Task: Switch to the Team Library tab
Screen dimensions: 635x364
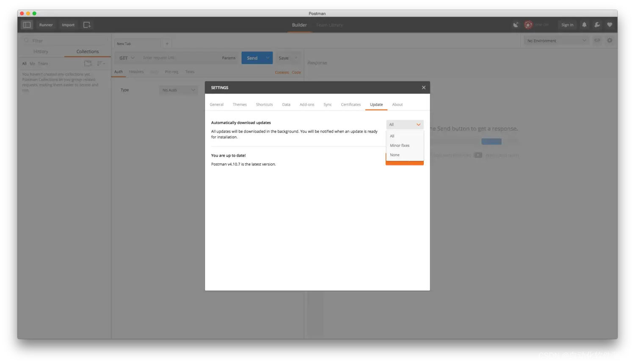Action: pos(329,25)
